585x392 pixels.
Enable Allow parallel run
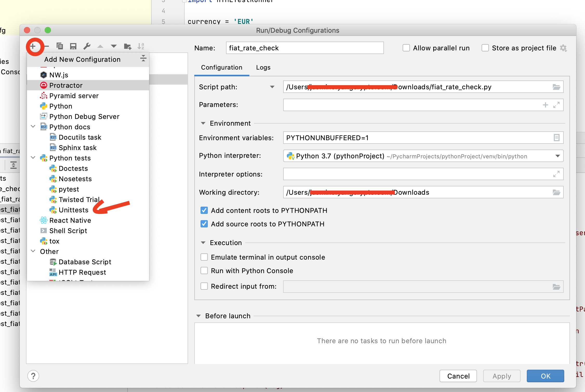pos(406,48)
